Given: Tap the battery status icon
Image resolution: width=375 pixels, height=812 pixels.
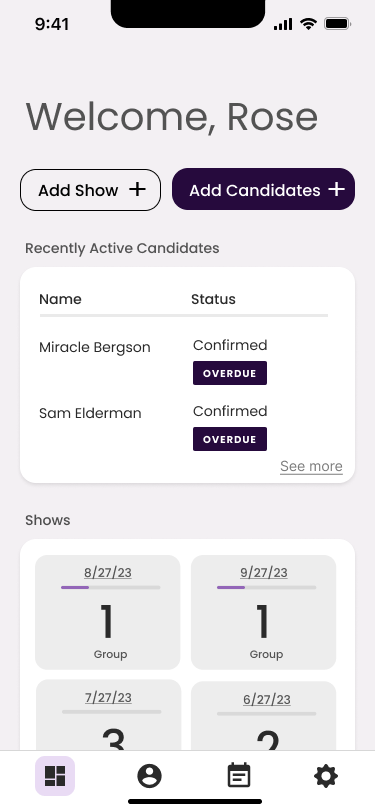Looking at the screenshot, I should [337, 24].
